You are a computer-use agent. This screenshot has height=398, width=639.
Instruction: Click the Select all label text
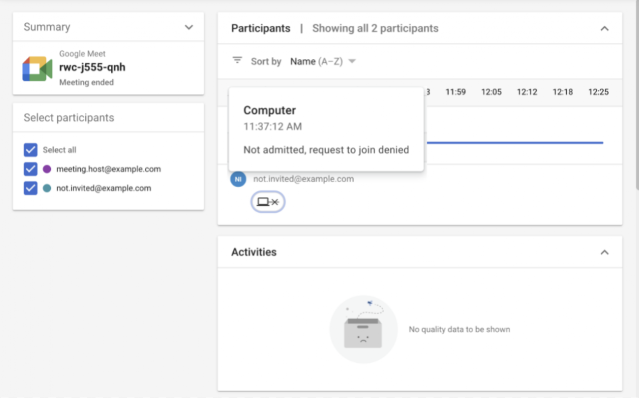[x=59, y=150]
